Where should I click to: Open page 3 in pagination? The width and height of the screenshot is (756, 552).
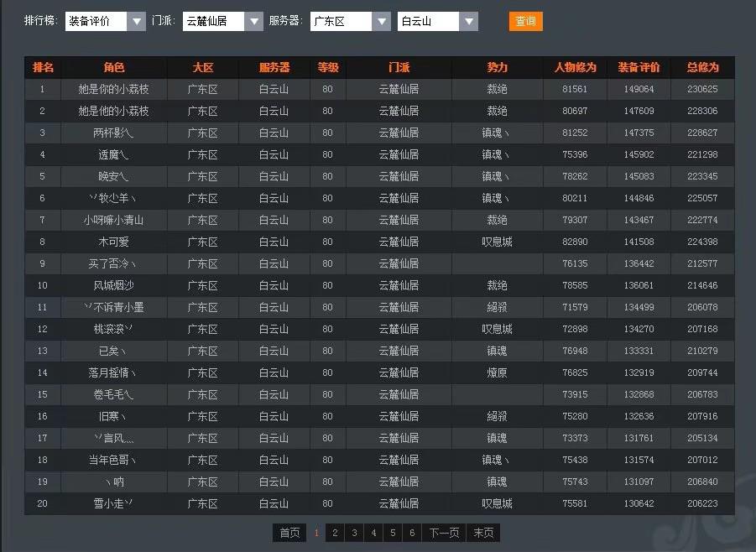354,533
